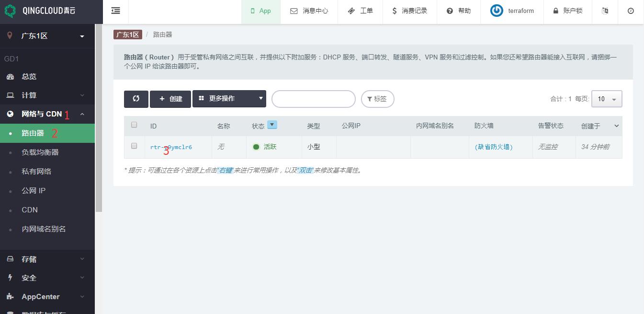Screen dimensions: 644x314
Task: Click the refresh router list button
Action: tap(136, 99)
